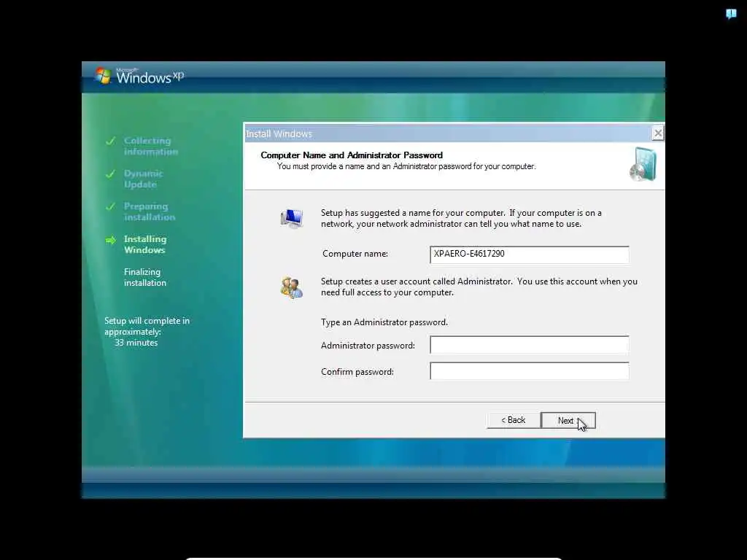Select the Dynamic Update step text
The width and height of the screenshot is (747, 560).
coord(143,179)
